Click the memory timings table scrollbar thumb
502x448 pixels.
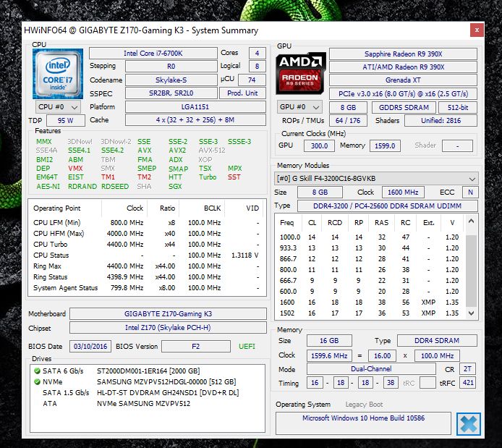471,271
